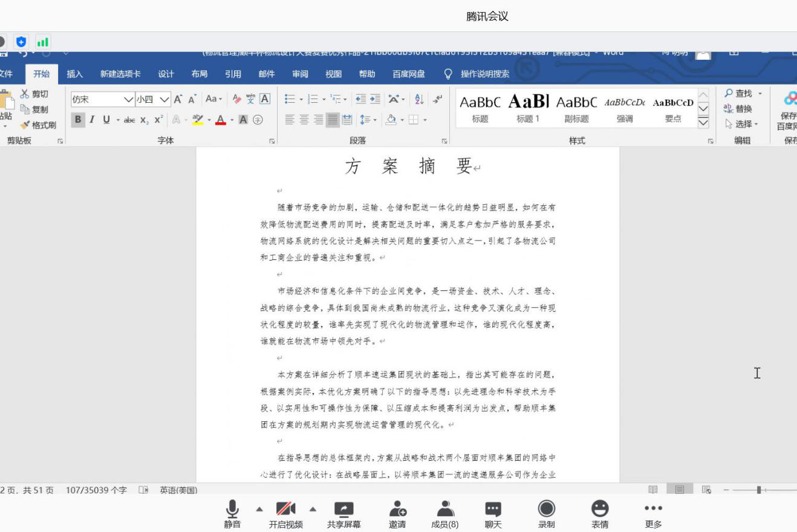This screenshot has width=797, height=532.
Task: Toggle italic formatting
Action: click(x=92, y=120)
